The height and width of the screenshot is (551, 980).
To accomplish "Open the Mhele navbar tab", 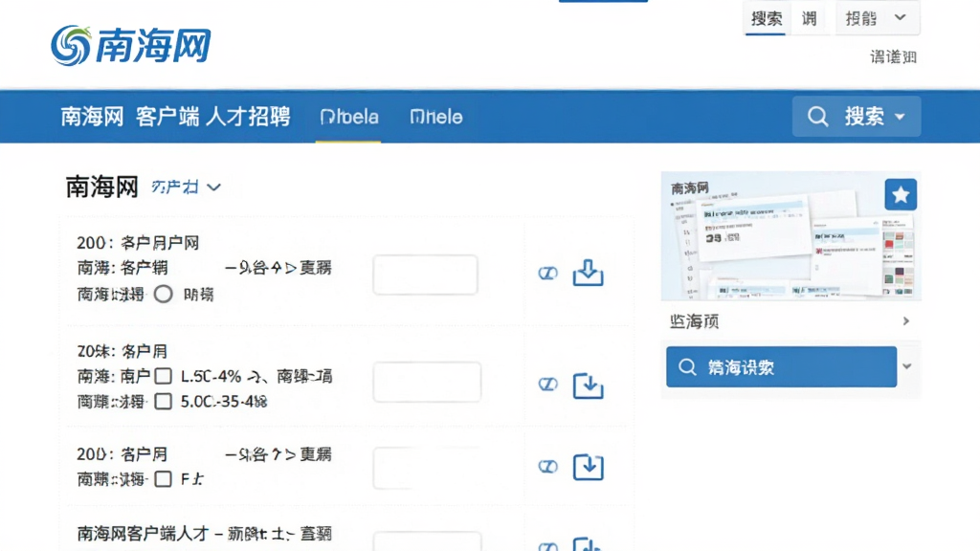I will (436, 117).
